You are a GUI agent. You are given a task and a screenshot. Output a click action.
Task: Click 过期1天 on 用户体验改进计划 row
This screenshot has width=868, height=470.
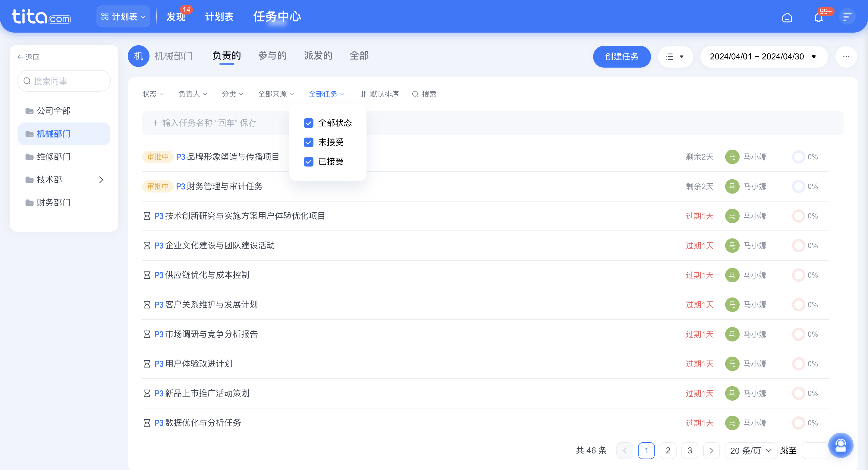(x=700, y=364)
